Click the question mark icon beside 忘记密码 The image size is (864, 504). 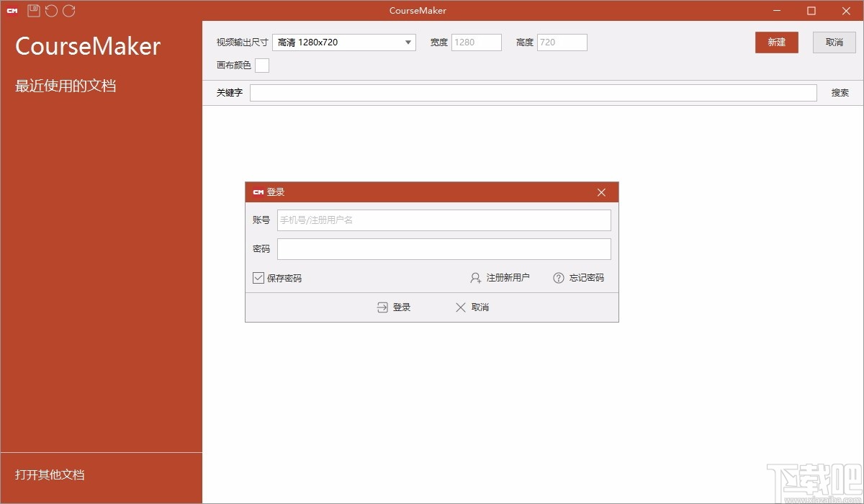pos(558,278)
